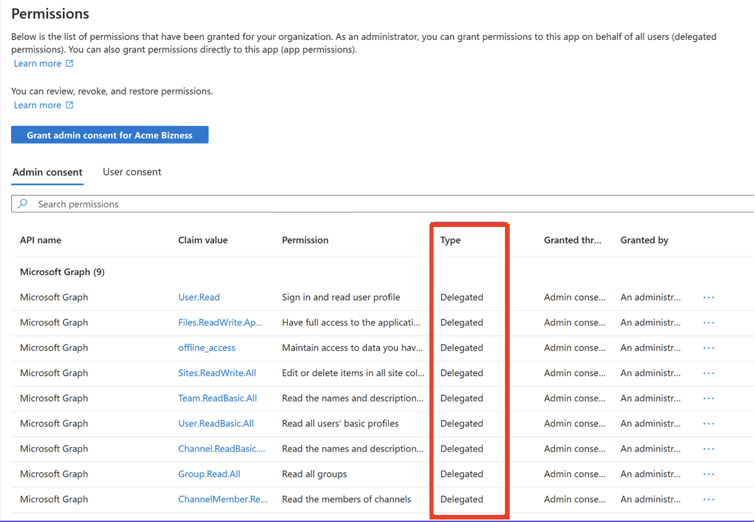The image size is (755, 522).
Task: Click the Granted by column header
Action: [644, 240]
